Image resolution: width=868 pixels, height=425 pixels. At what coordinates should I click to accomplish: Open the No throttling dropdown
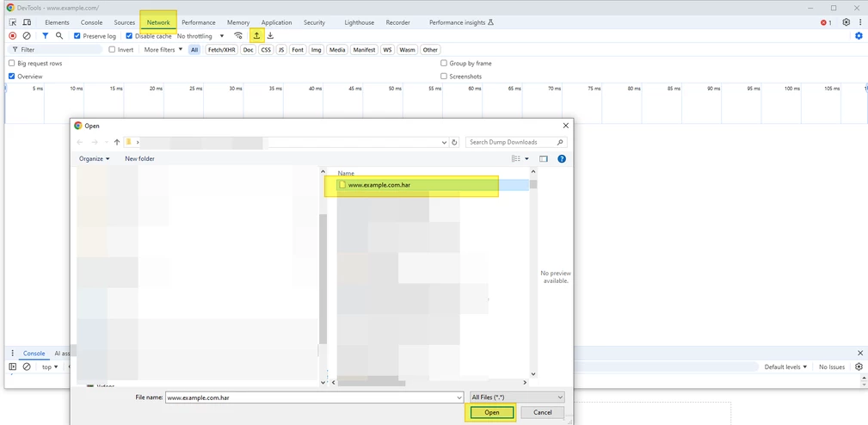click(x=200, y=36)
